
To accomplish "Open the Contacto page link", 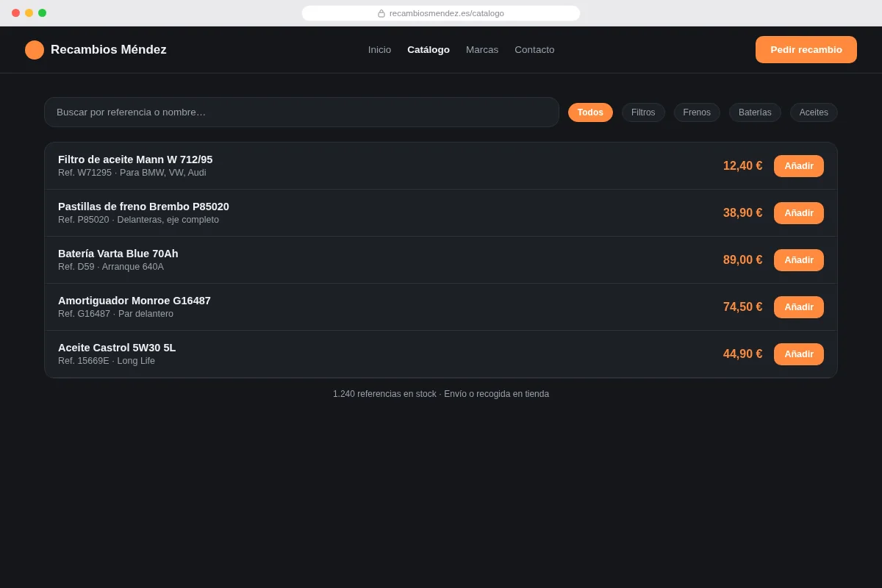I will [x=534, y=50].
